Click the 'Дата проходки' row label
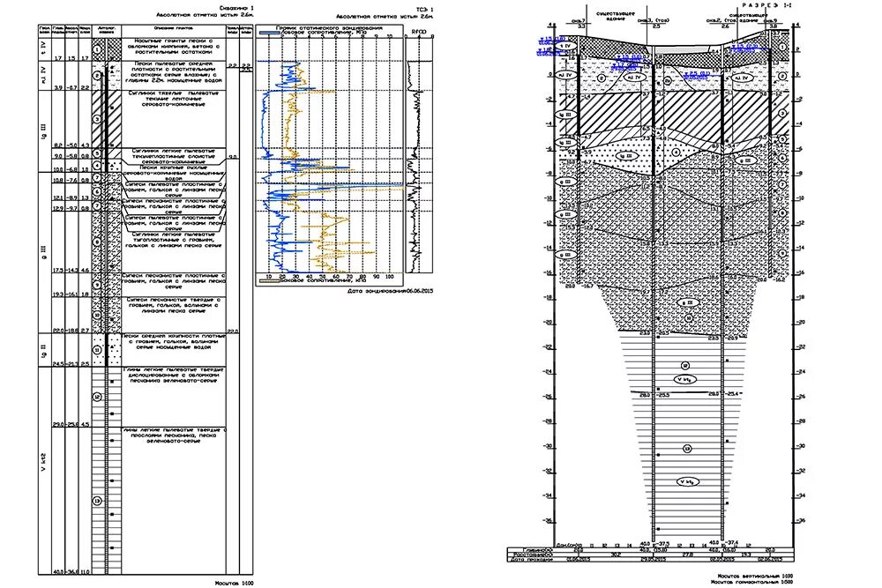The width and height of the screenshot is (882, 588). (532, 560)
